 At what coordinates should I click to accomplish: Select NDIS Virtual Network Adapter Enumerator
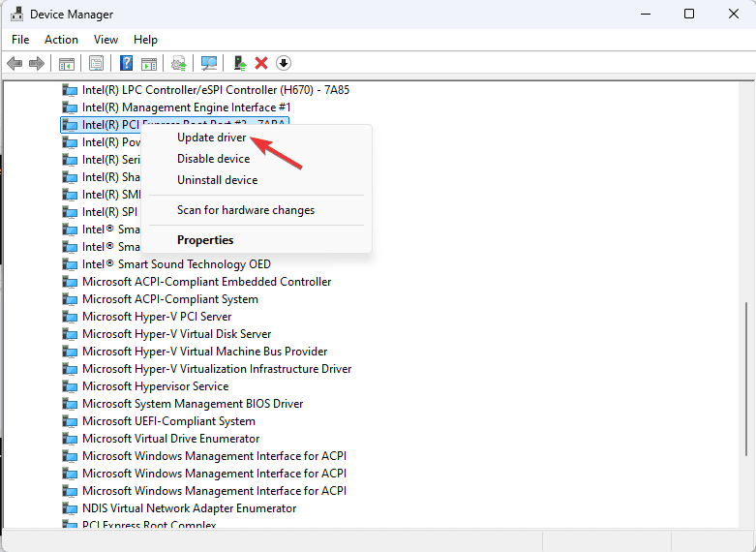tap(189, 508)
